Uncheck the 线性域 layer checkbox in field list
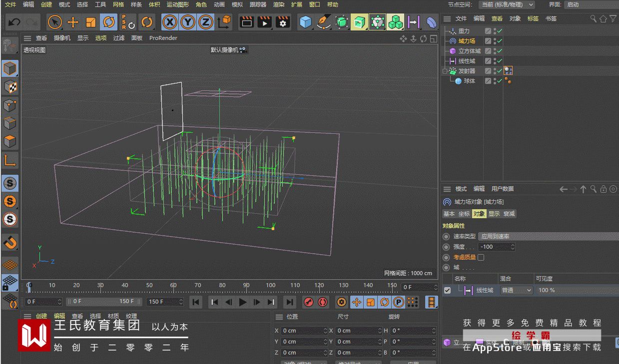This screenshot has height=364, width=619. pos(447,290)
